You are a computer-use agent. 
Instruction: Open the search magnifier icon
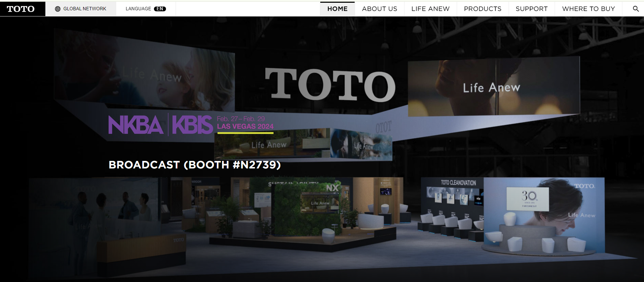636,9
